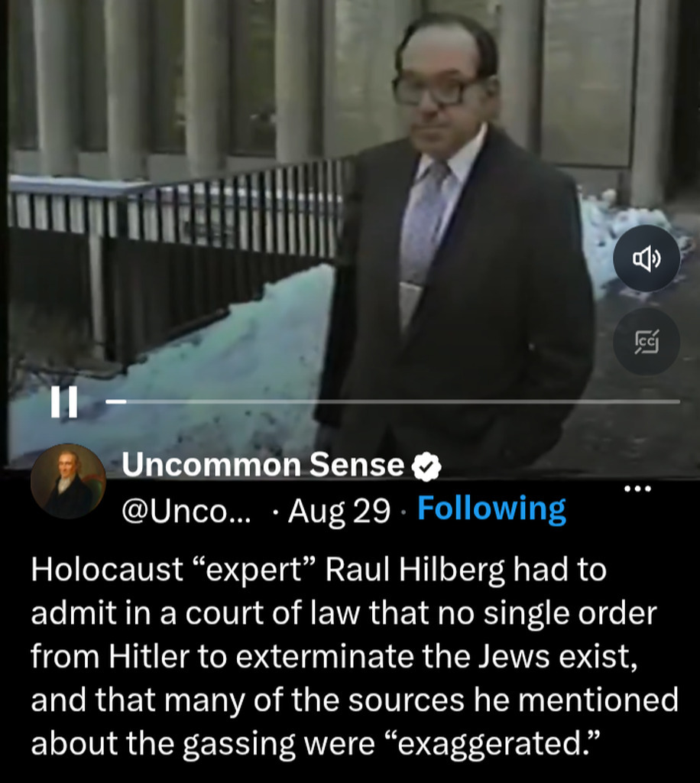Mute the video with the speaker icon
Viewport: 700px width, 783px height.
(x=646, y=258)
